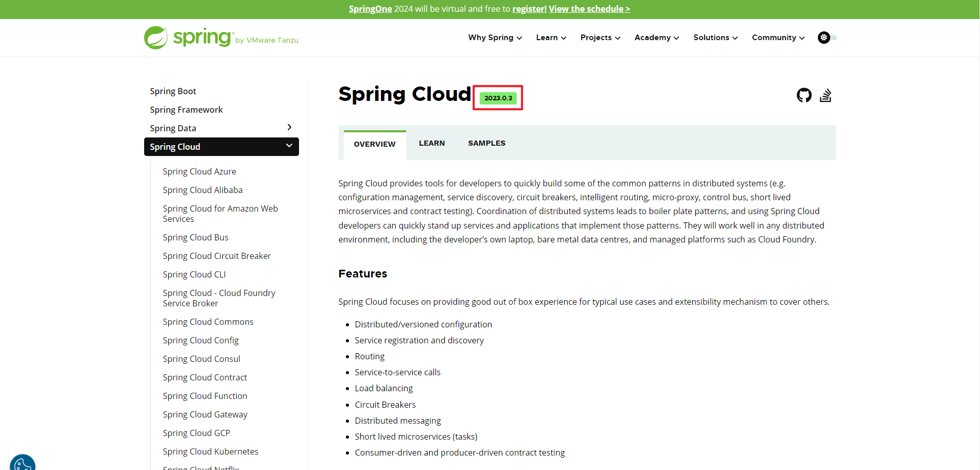This screenshot has width=980, height=470.
Task: Open Spring Cloud Config project
Action: (201, 340)
